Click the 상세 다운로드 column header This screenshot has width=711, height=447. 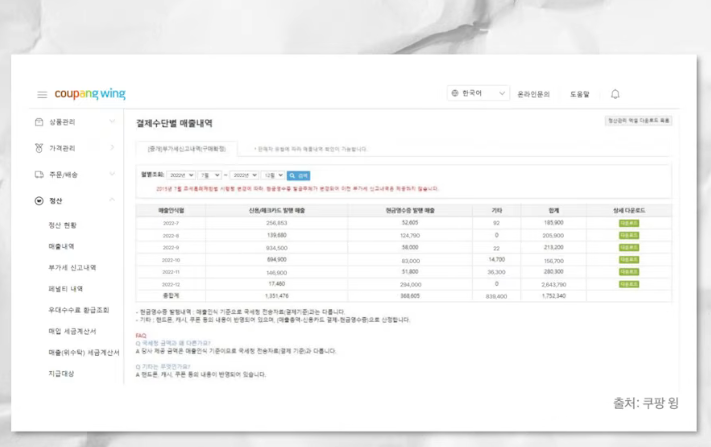coord(629,210)
